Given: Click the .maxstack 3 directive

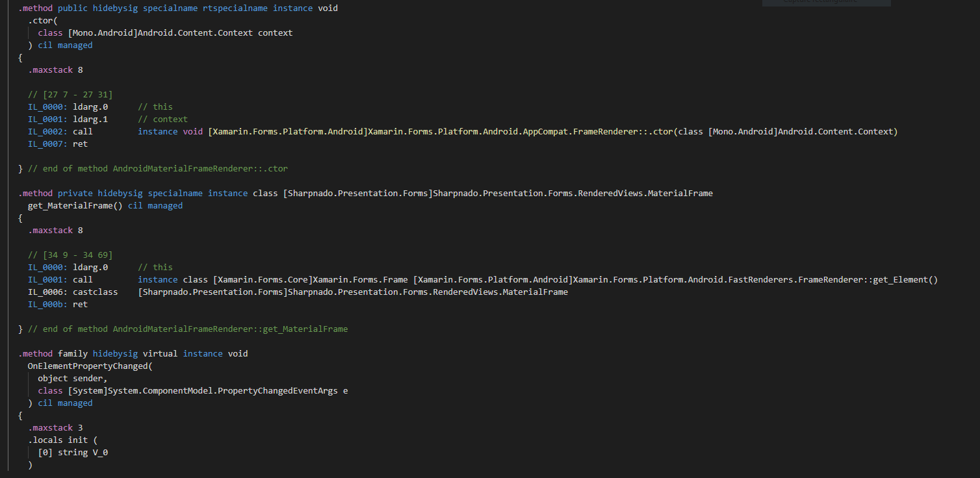Looking at the screenshot, I should tap(55, 428).
